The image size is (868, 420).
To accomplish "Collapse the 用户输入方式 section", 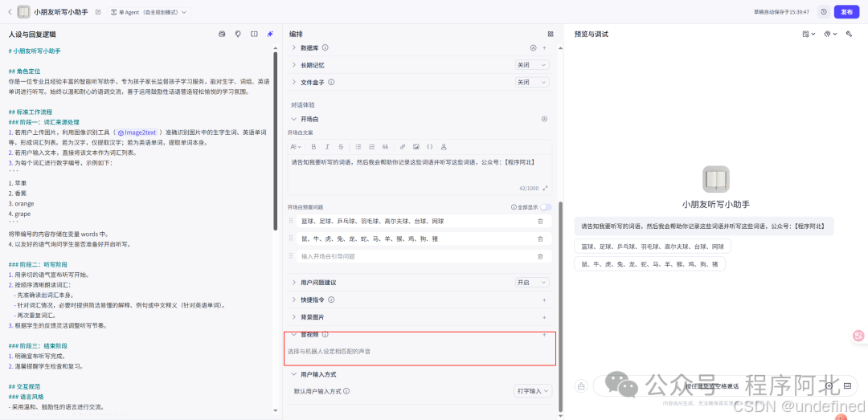I will click(x=294, y=374).
